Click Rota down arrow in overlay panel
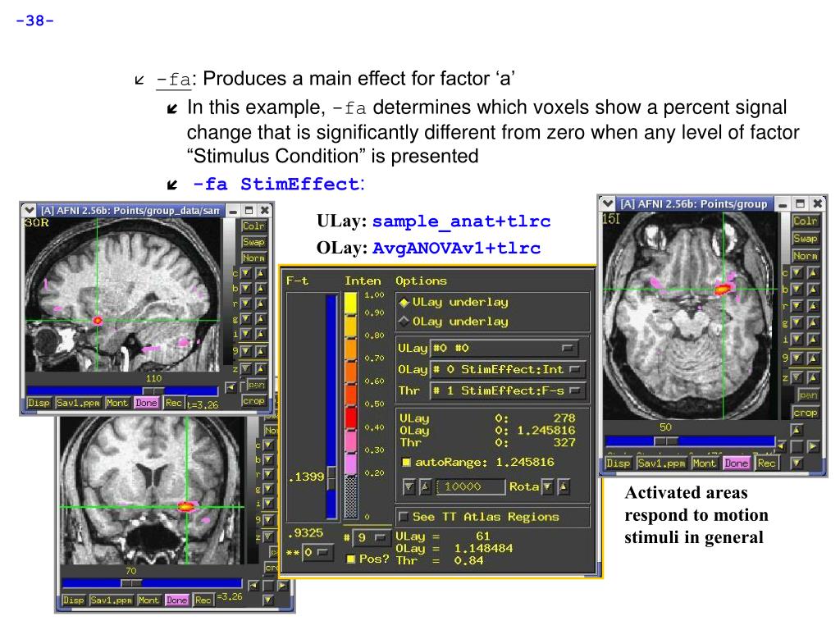Screen dimensions: 840x630 tap(547, 487)
